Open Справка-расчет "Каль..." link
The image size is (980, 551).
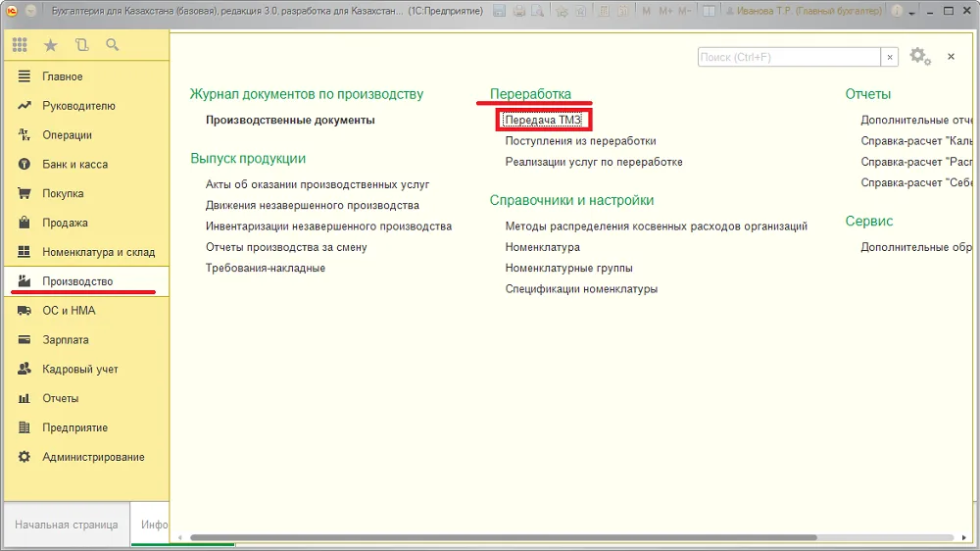[916, 141]
